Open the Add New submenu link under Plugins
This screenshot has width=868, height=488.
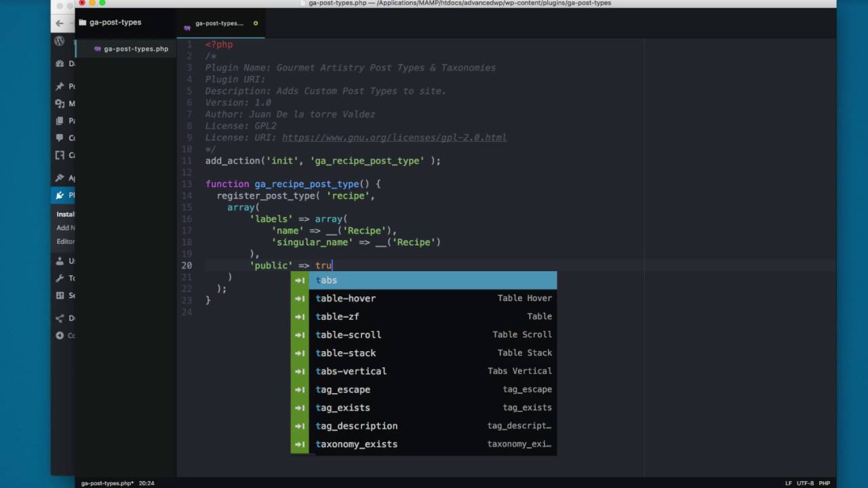point(65,228)
